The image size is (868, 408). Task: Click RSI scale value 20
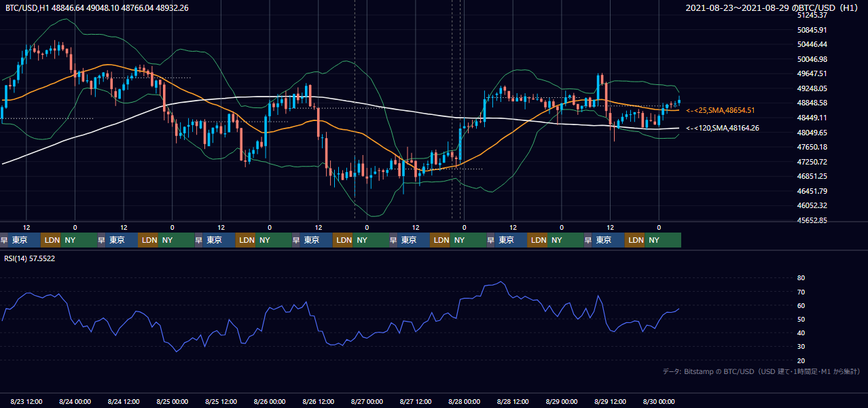[x=801, y=360]
